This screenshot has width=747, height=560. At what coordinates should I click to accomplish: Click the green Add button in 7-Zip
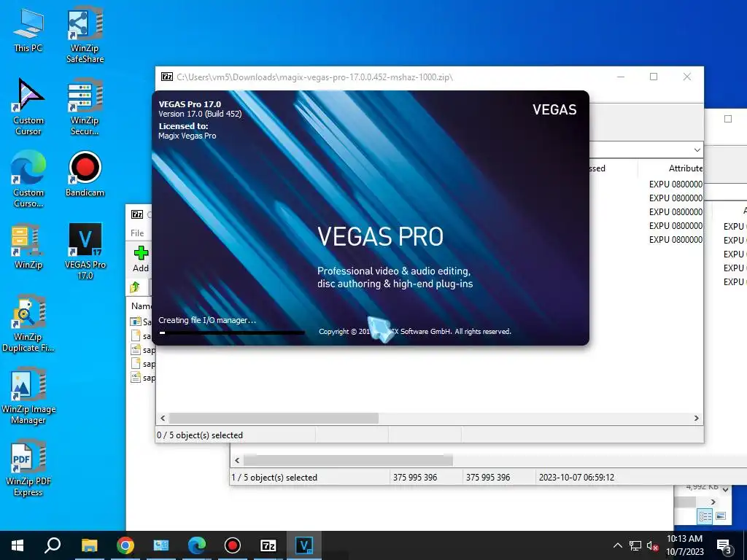141,259
